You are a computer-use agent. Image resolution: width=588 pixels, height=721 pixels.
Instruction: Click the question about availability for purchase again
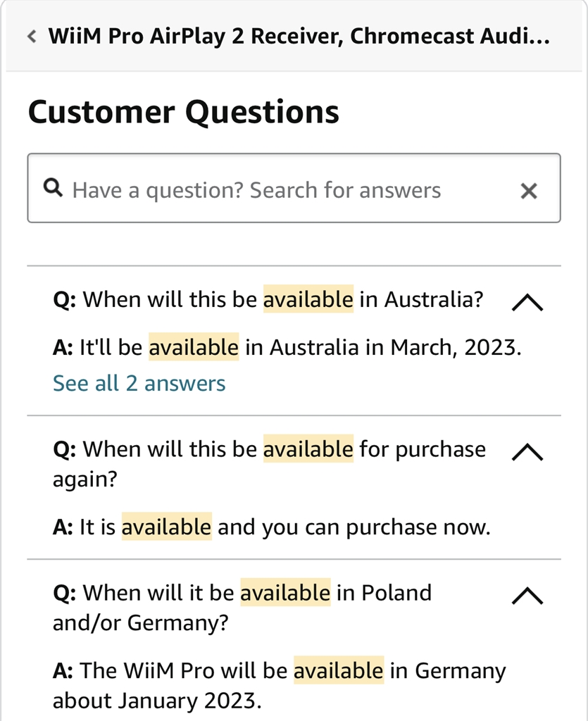(x=270, y=464)
